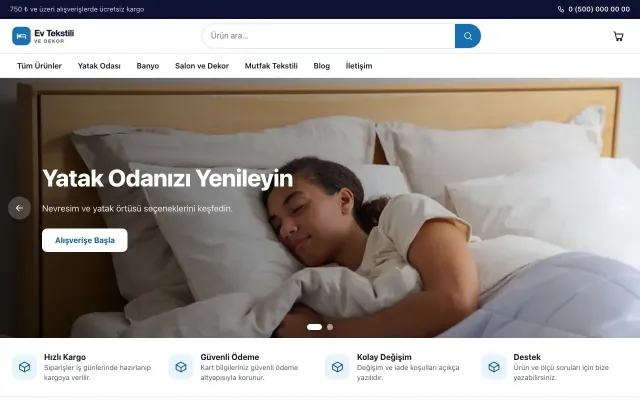Image resolution: width=640 pixels, height=400 pixels.
Task: Click the Yatak Odanızı Yenileyin heading
Action: 167,178
